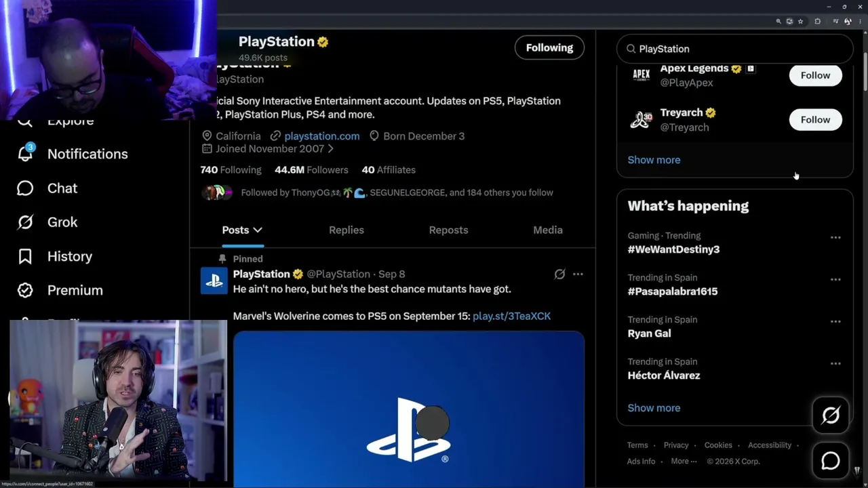Open Notifications bell icon in sidebar
This screenshot has width=868, height=488.
point(25,153)
